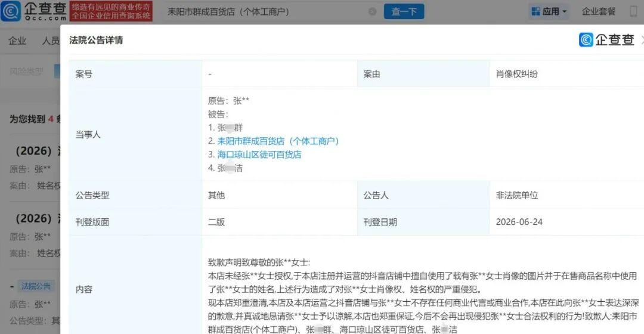Click the 法院公告 tag in background list
Screen dimensions: 644x334
click(36, 286)
